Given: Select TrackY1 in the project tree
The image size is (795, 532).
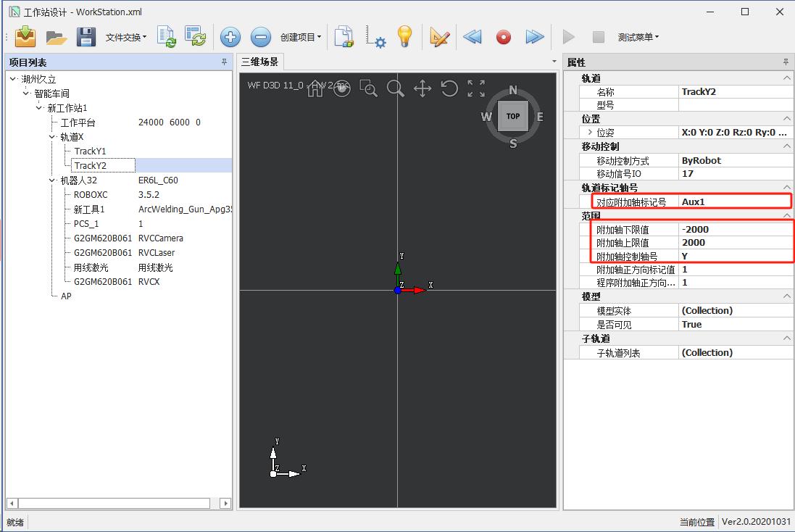Looking at the screenshot, I should 90,151.
